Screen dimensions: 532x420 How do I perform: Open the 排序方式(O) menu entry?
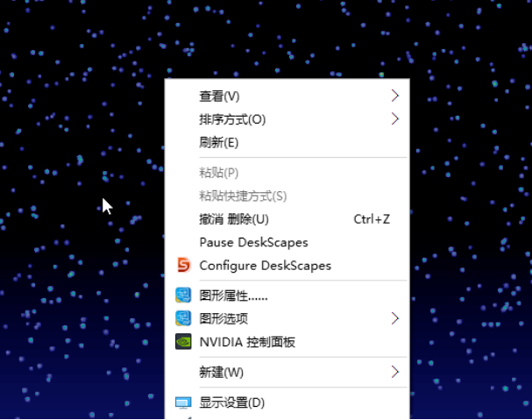click(x=232, y=119)
